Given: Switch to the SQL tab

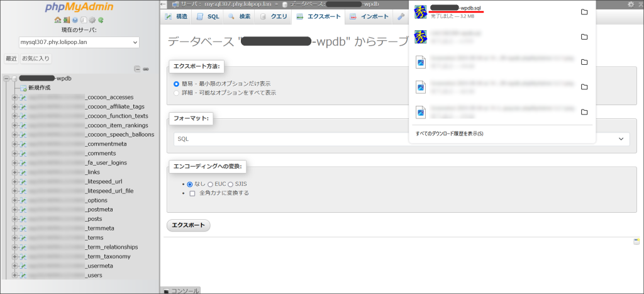Looking at the screenshot, I should click(208, 17).
